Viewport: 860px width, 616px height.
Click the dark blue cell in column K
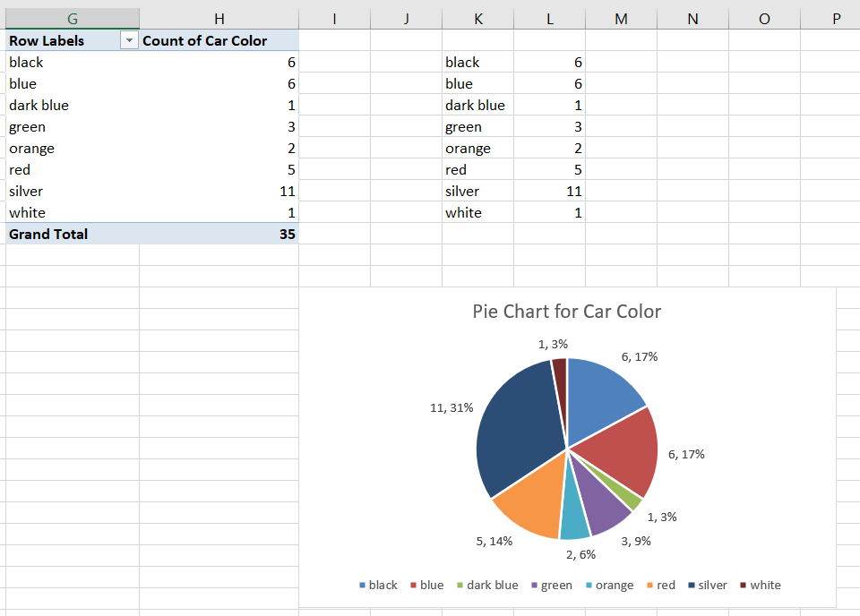pos(476,106)
